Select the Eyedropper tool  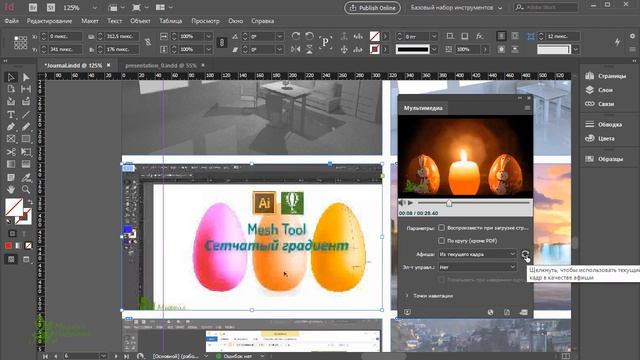pos(26,178)
